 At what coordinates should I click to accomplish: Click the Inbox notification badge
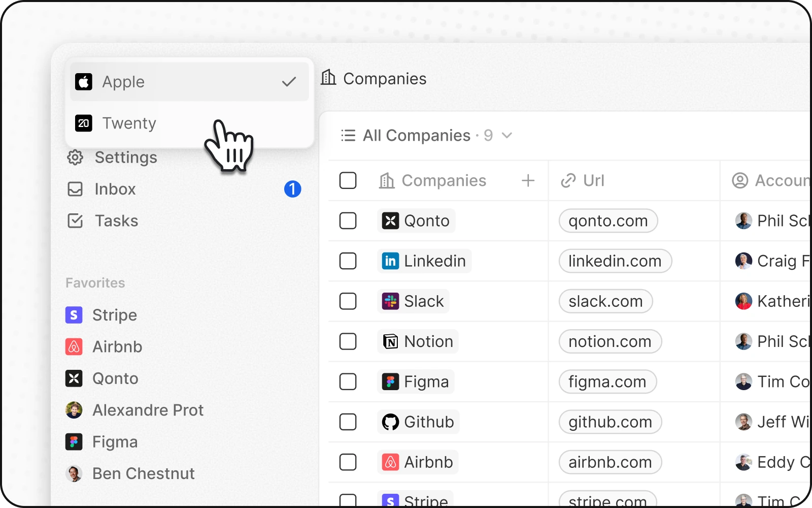click(292, 189)
